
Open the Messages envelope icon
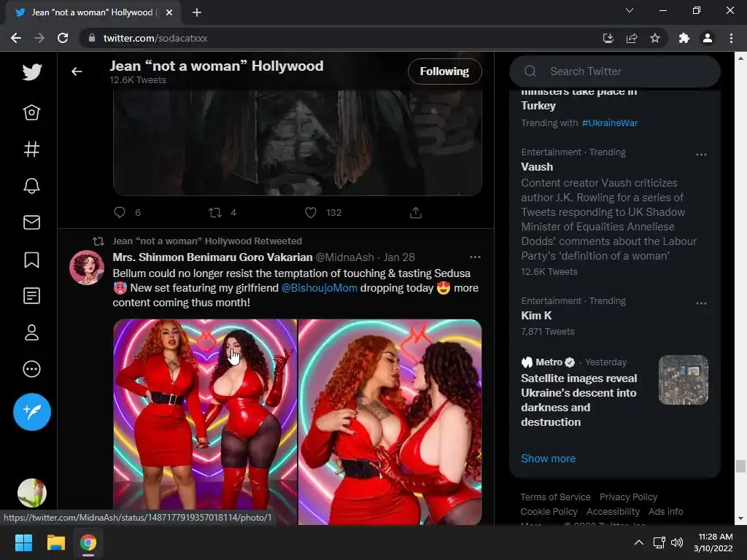[32, 222]
